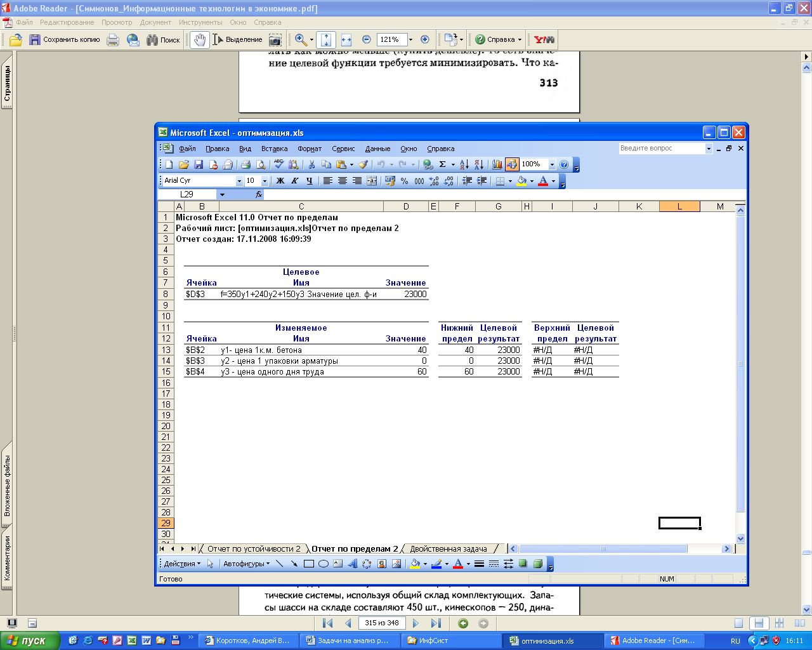
Task: Open a file via Excel's folder icon
Action: (185, 164)
